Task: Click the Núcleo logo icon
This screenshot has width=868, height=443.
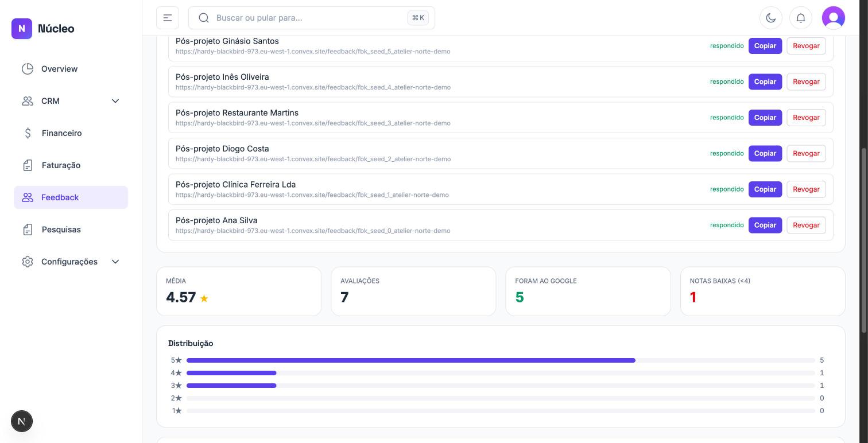Action: click(x=22, y=28)
